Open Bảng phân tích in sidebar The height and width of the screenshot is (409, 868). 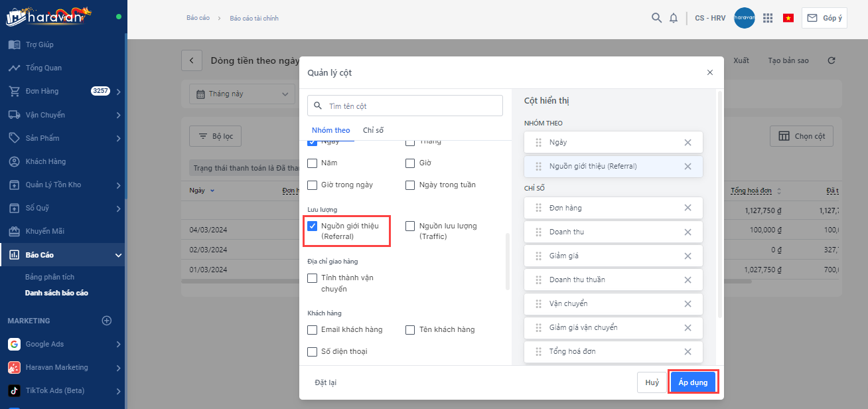click(50, 277)
